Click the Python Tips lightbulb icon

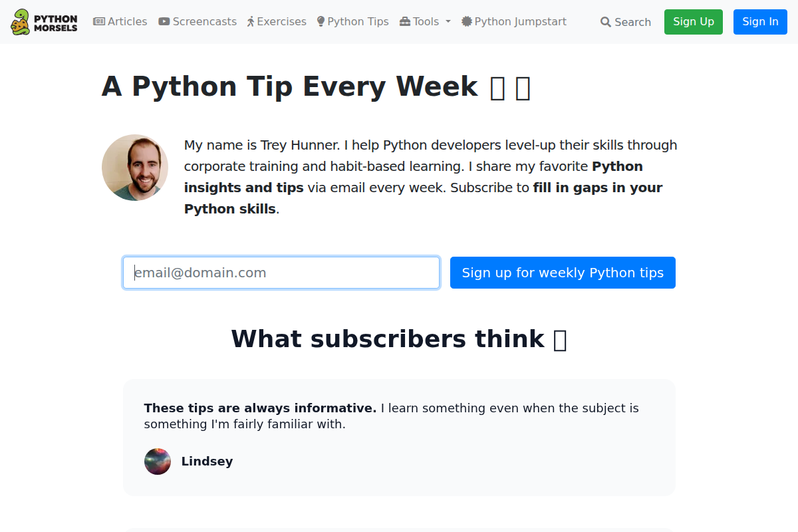click(x=321, y=21)
